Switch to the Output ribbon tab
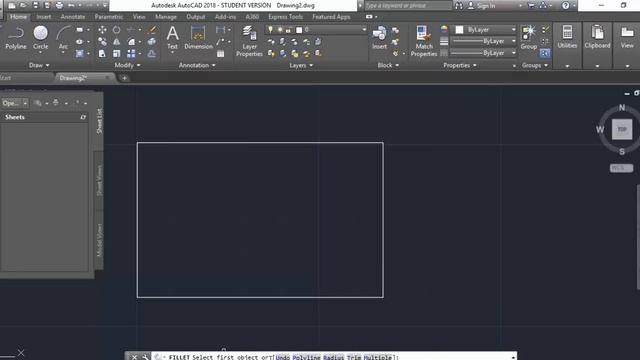The image size is (640, 360). coord(196,17)
